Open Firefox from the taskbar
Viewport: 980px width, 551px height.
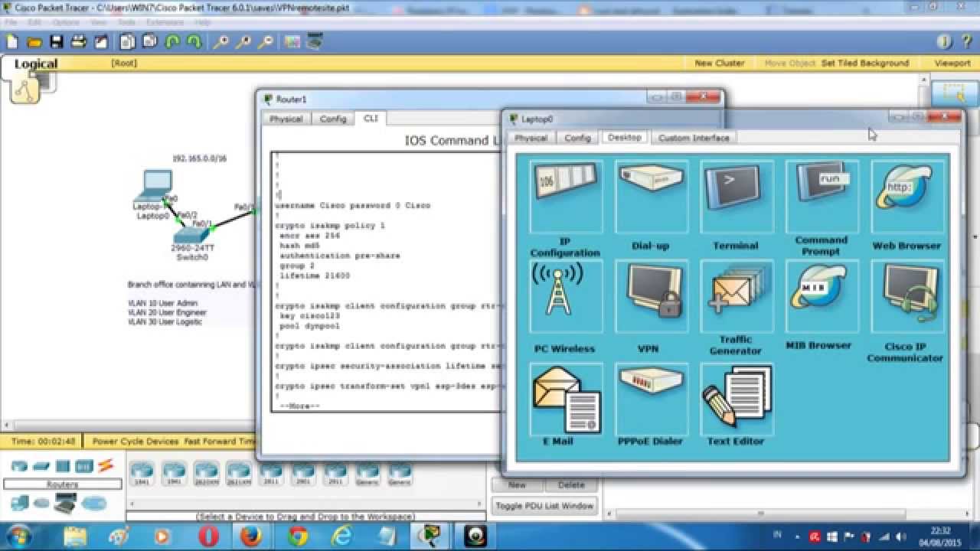[x=251, y=536]
